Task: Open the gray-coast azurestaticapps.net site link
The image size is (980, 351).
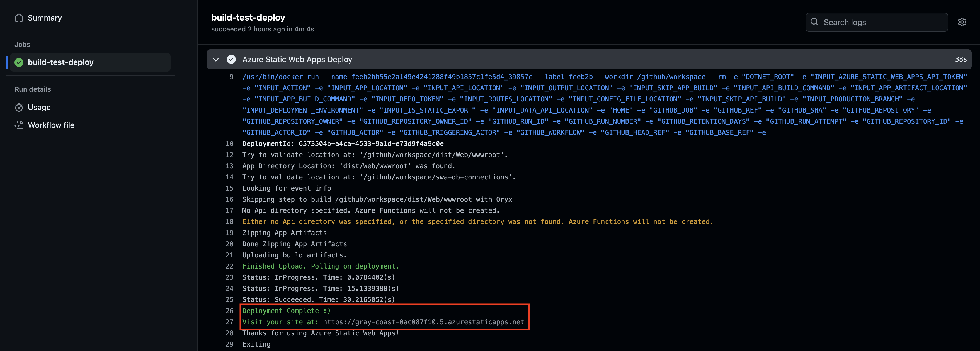Action: coord(423,322)
